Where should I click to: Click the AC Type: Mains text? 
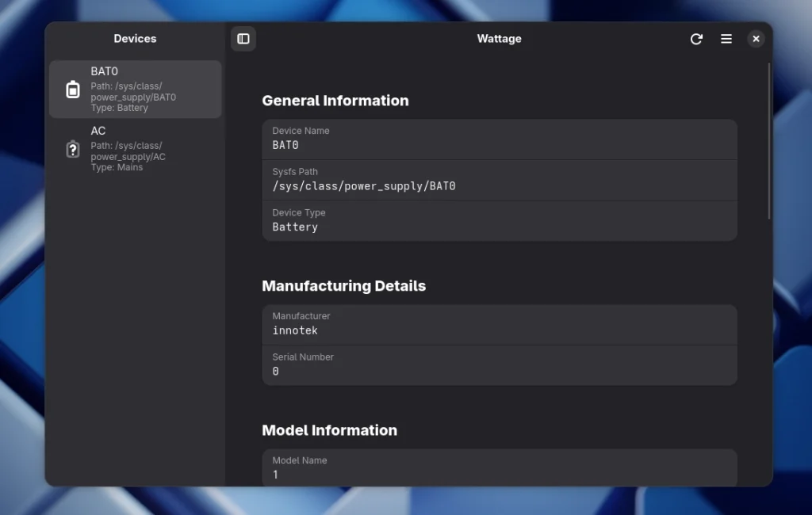tap(117, 167)
